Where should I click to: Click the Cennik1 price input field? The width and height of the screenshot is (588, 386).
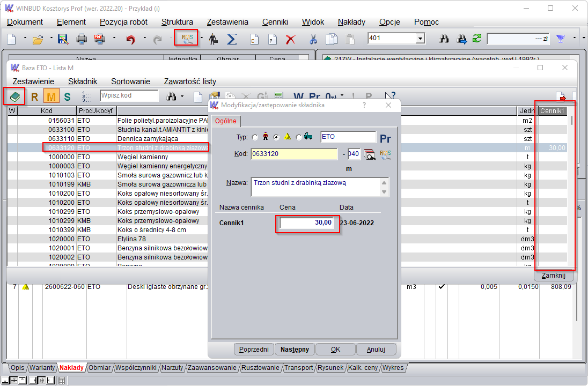click(308, 222)
